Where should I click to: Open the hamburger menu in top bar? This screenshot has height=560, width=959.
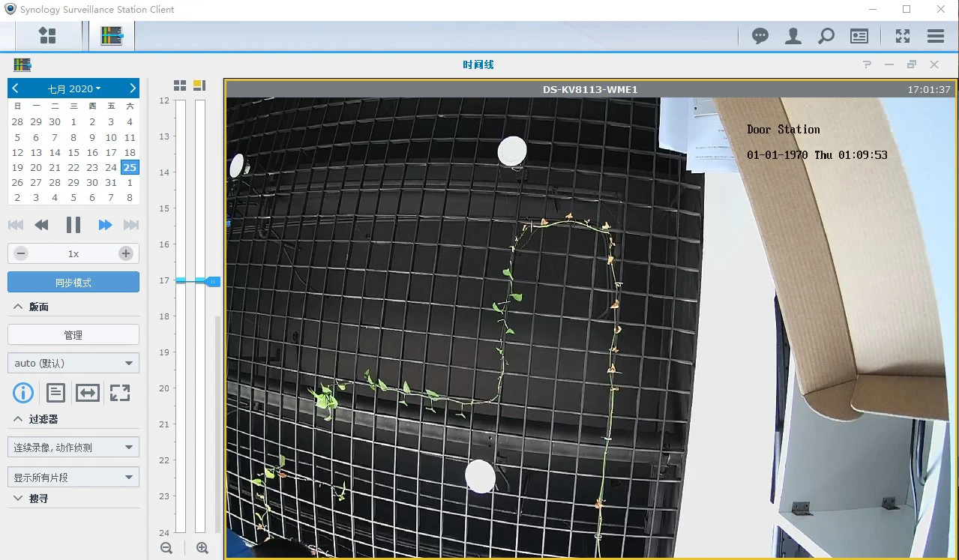pos(935,36)
